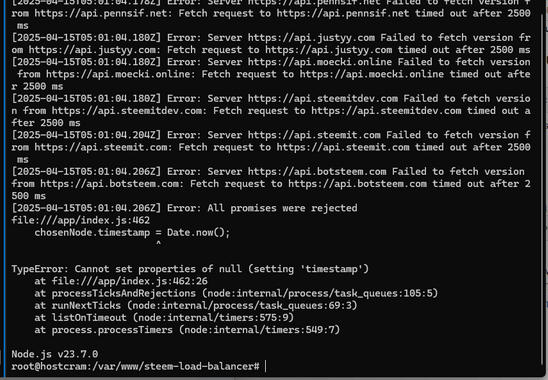Open the file:///app/index.js:462 path link
Image resolution: width=548 pixels, height=380 pixels.
click(80, 220)
